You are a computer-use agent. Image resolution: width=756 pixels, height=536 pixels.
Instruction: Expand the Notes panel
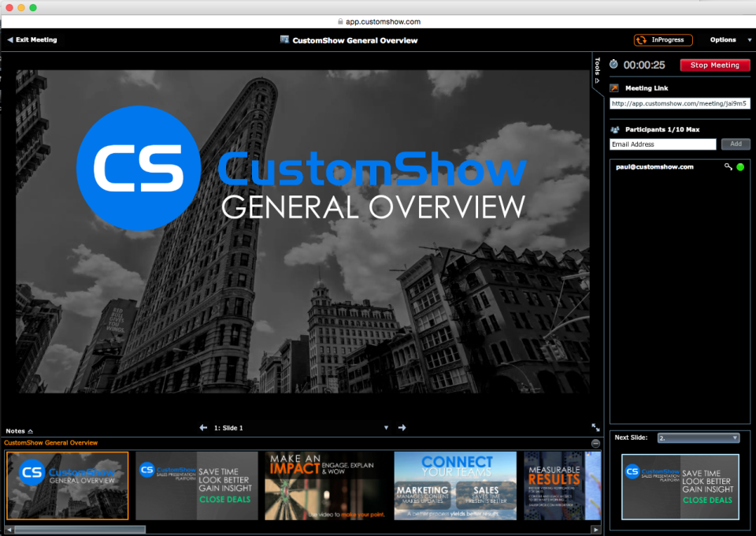[19, 431]
